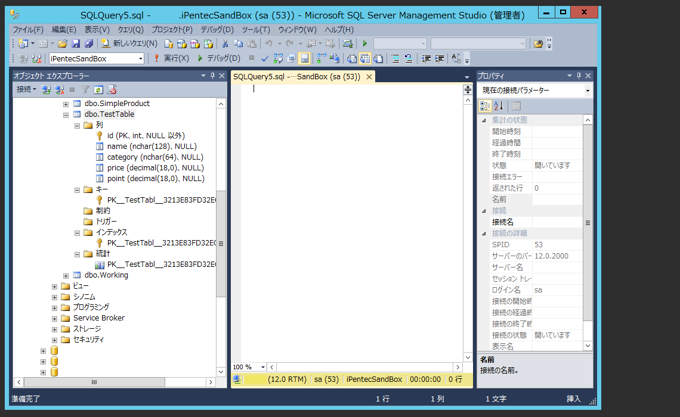
Task: Click Display Estimated Execution Plan icon
Action: click(278, 59)
